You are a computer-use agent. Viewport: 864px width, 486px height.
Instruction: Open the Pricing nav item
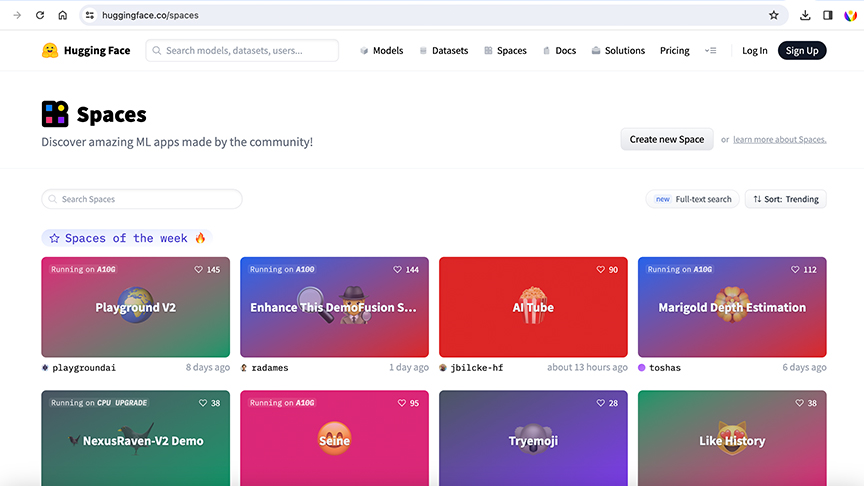pyautogui.click(x=674, y=51)
